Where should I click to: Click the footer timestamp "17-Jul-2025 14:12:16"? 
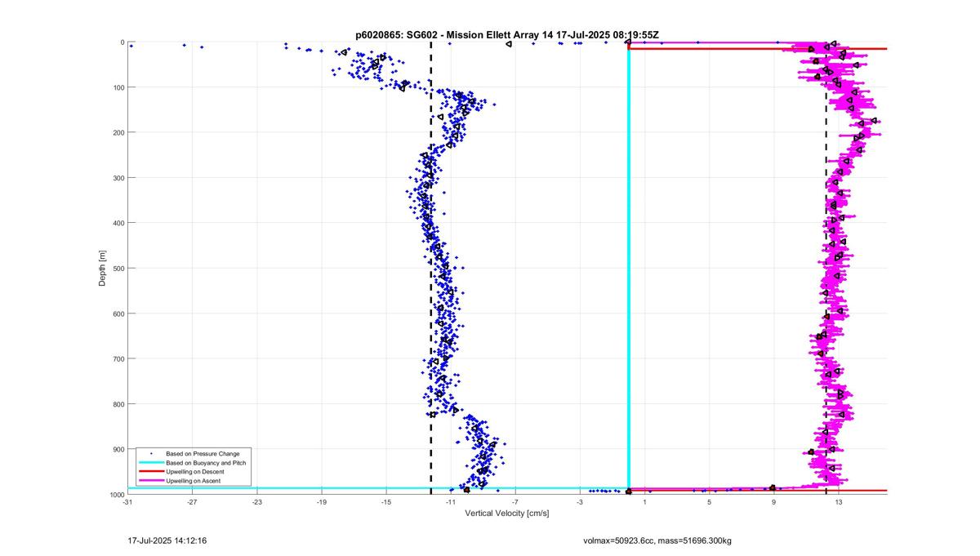click(x=167, y=540)
